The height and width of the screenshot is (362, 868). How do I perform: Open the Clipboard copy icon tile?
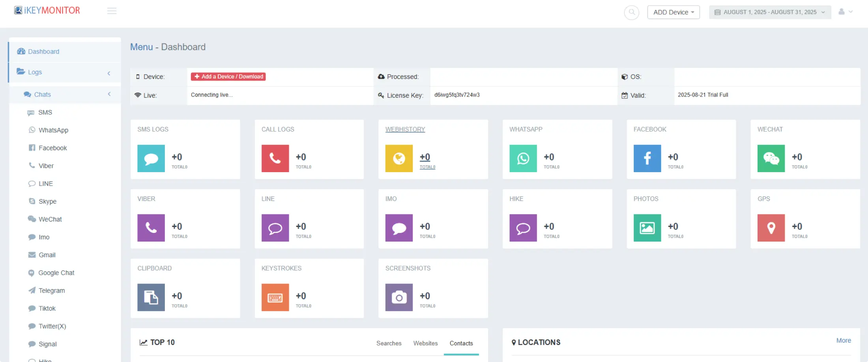click(151, 297)
